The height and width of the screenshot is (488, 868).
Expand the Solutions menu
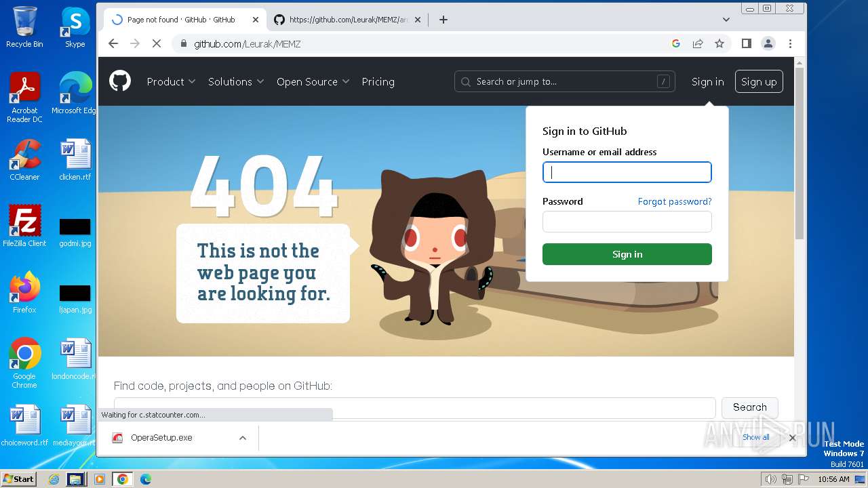236,81
